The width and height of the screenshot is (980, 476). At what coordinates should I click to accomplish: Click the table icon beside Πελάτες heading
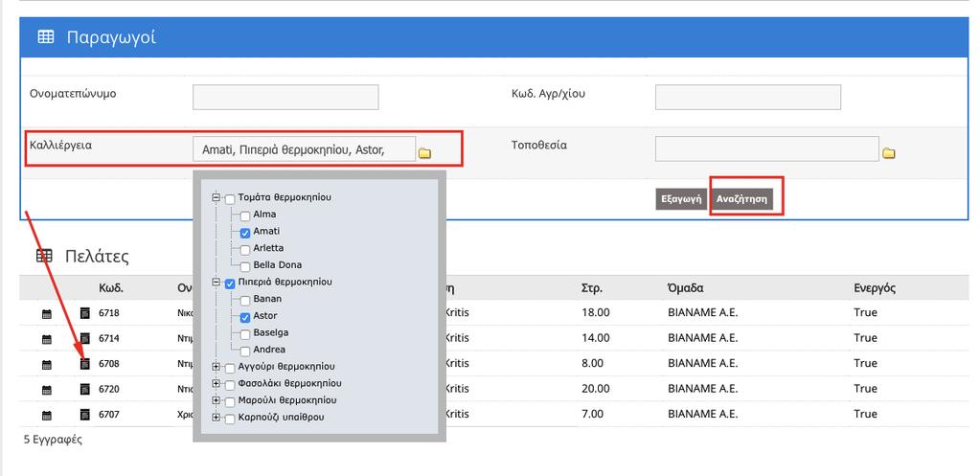tap(44, 256)
